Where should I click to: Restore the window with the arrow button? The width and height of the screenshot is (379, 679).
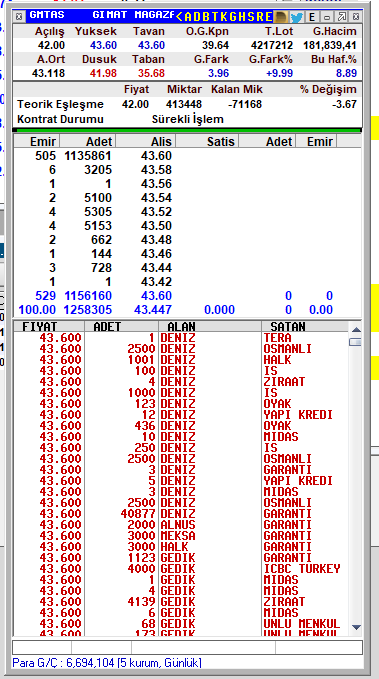pos(342,17)
